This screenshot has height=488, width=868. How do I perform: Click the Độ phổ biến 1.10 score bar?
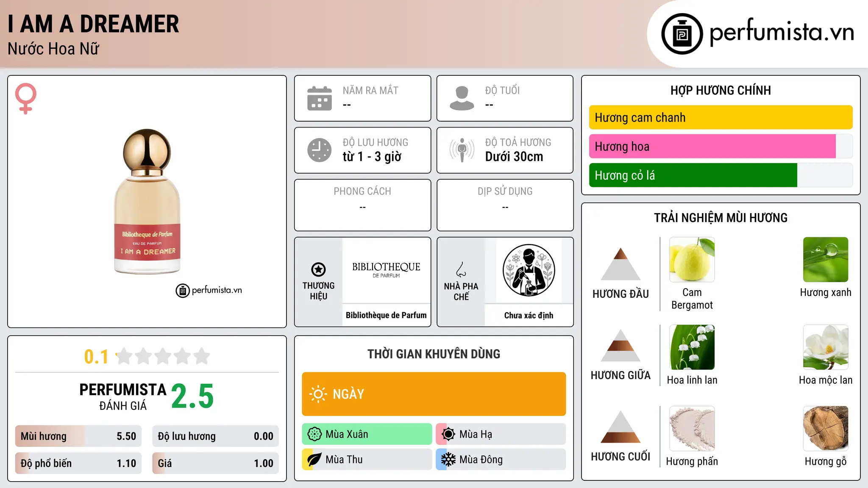click(x=78, y=463)
